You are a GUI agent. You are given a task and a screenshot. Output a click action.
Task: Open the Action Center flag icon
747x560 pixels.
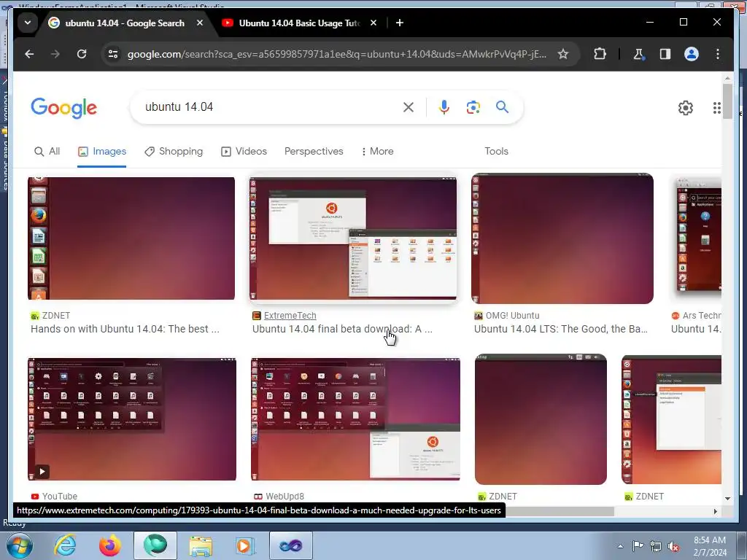click(638, 546)
